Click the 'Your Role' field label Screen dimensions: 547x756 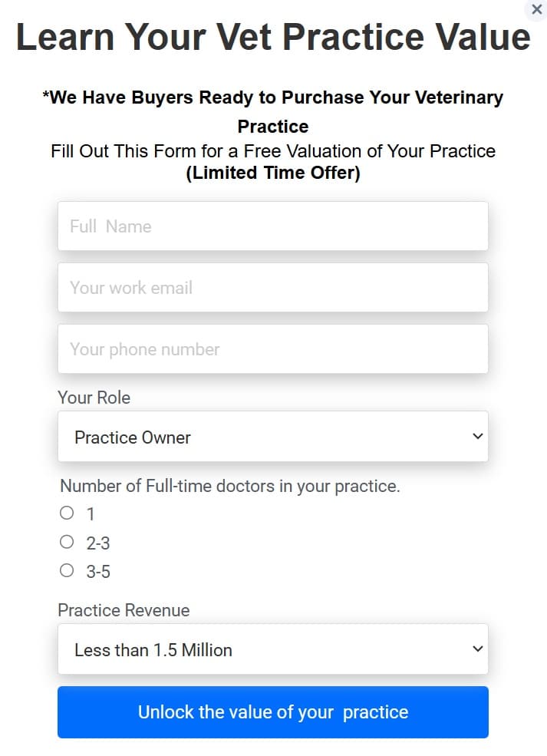tap(94, 398)
